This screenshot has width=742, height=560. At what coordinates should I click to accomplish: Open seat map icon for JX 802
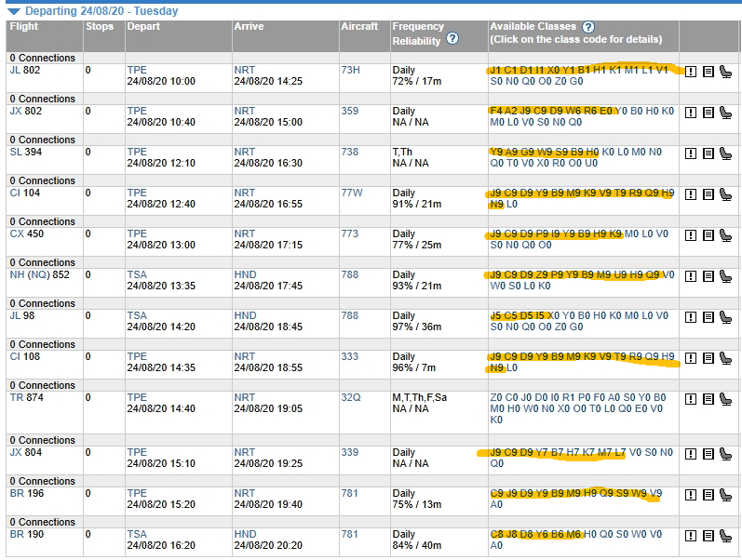(725, 113)
